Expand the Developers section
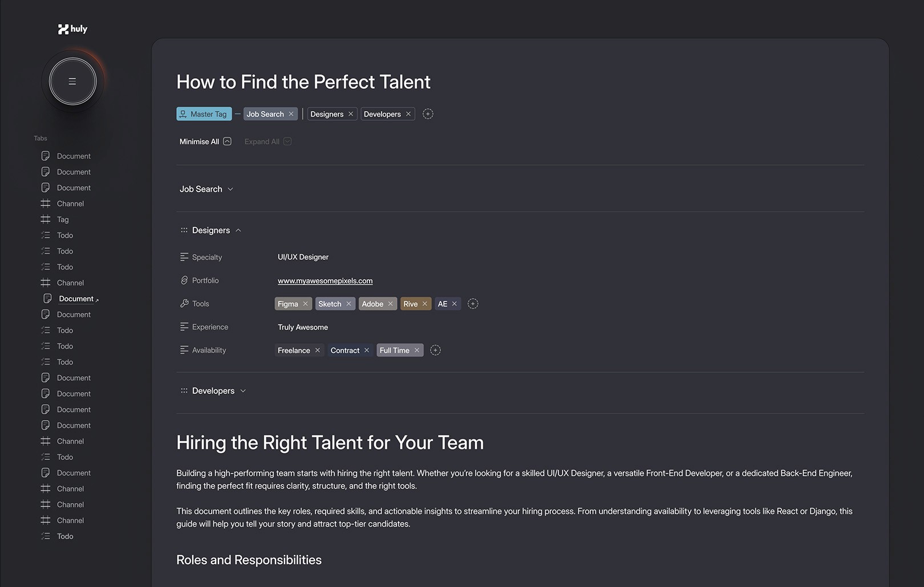 pyautogui.click(x=243, y=391)
